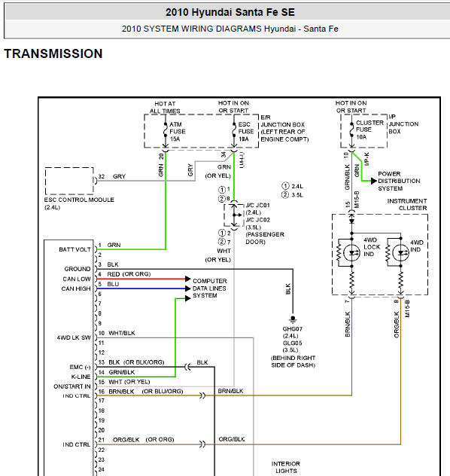
Task: Click the "4WD LK SW" pin label
Action: [74, 337]
